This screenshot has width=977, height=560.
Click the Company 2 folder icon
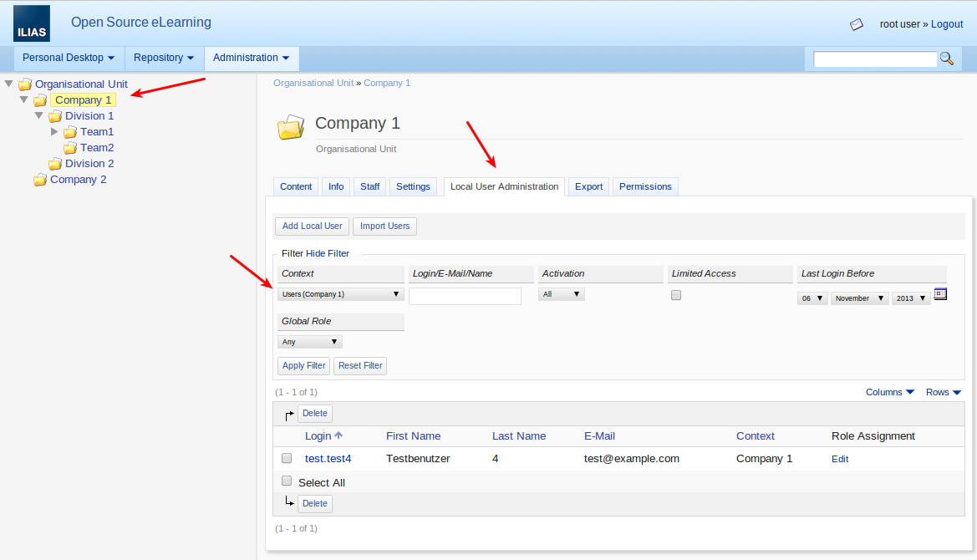coord(40,180)
